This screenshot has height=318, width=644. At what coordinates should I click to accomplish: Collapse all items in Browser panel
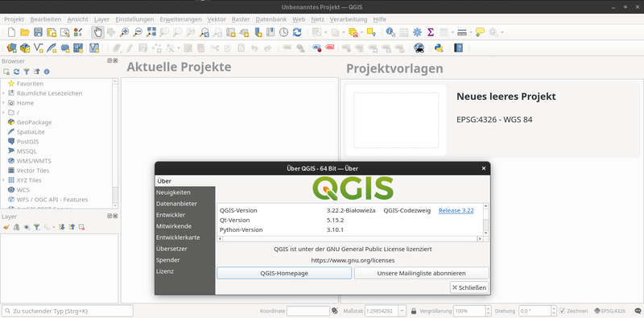point(36,72)
